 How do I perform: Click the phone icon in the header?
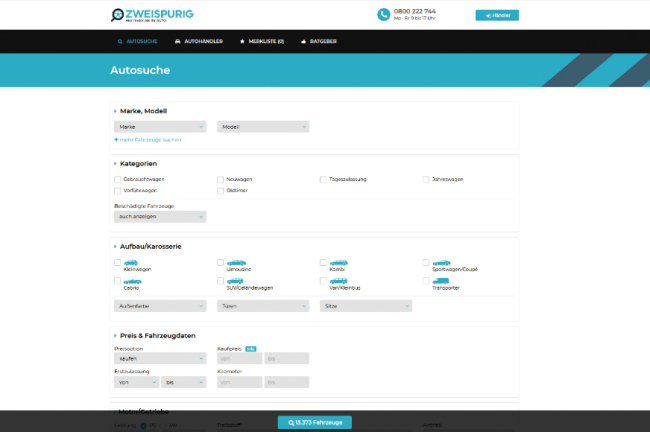pyautogui.click(x=383, y=15)
